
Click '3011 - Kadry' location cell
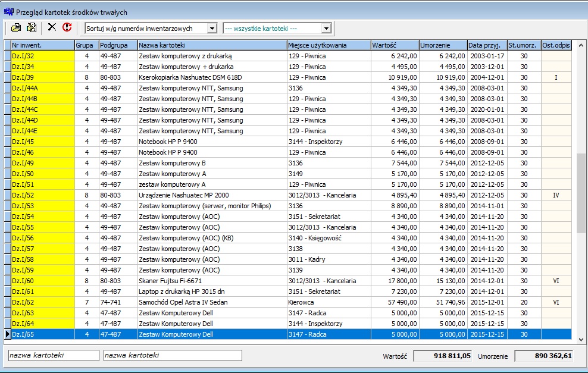coord(329,259)
